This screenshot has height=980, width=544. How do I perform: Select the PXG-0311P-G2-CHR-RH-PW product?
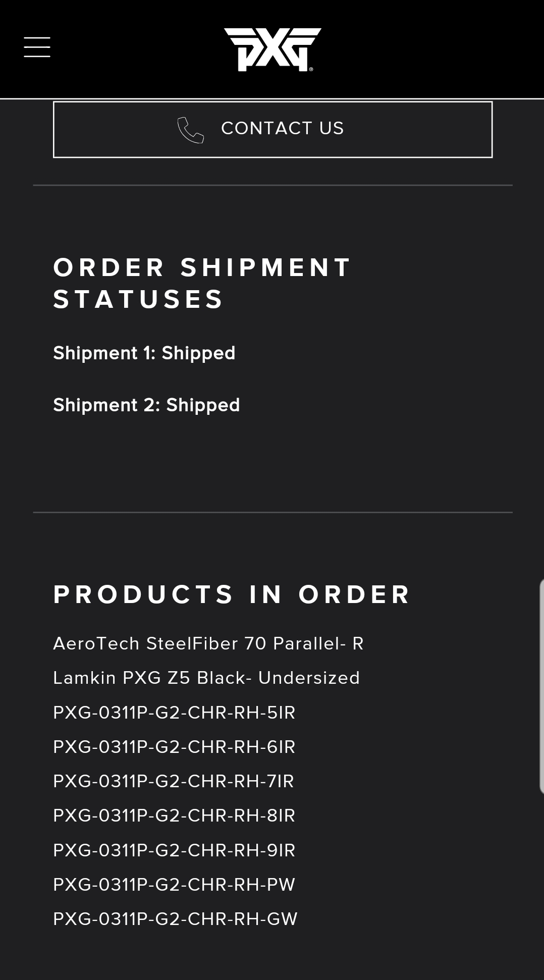(174, 885)
